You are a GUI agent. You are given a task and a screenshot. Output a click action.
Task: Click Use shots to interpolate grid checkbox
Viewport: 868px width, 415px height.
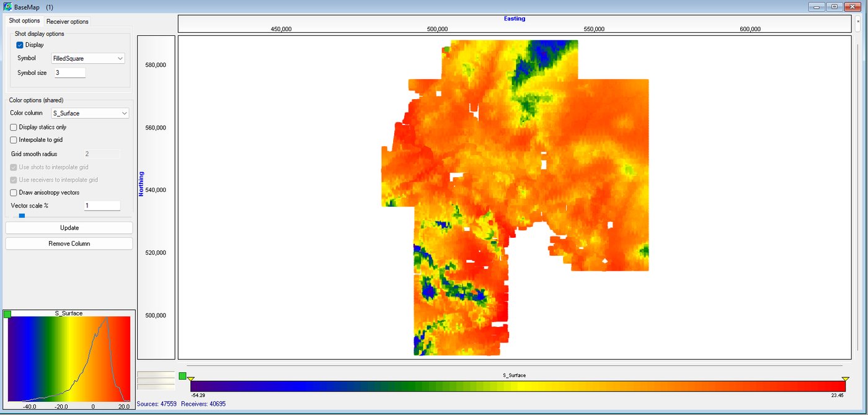tap(14, 167)
